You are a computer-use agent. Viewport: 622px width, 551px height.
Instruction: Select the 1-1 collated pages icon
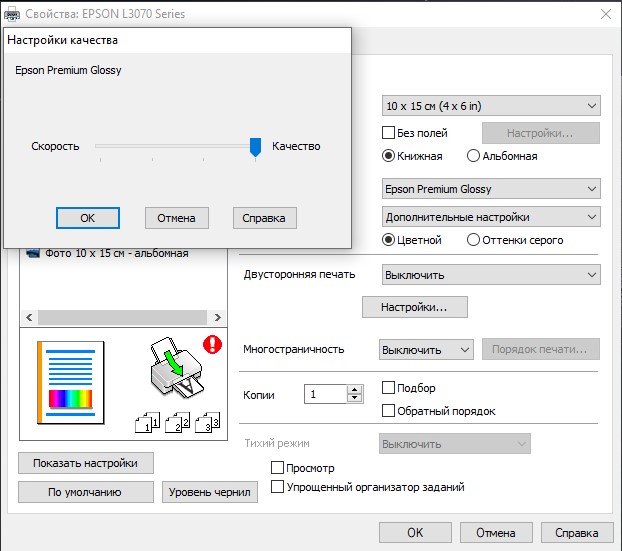[x=148, y=423]
